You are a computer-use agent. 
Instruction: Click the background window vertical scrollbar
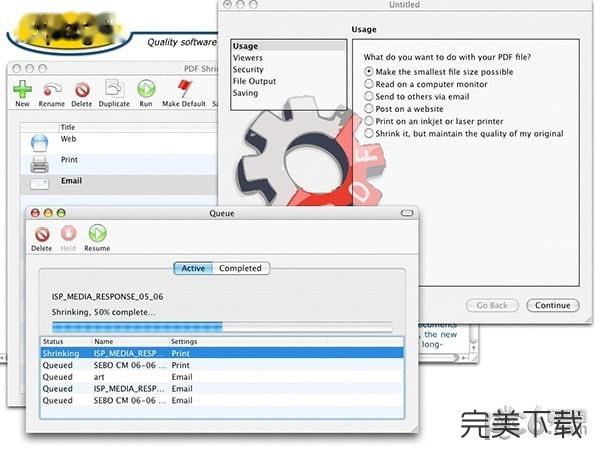474,339
